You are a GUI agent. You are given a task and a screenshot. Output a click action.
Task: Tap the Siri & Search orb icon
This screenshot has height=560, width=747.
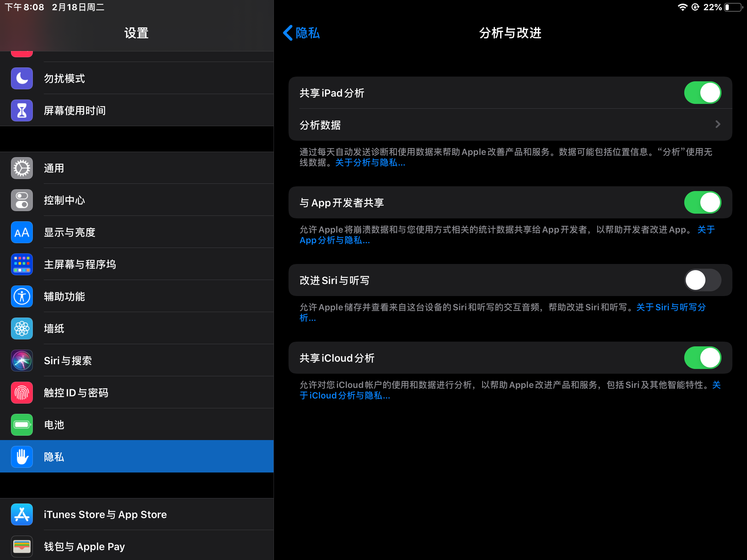22,361
